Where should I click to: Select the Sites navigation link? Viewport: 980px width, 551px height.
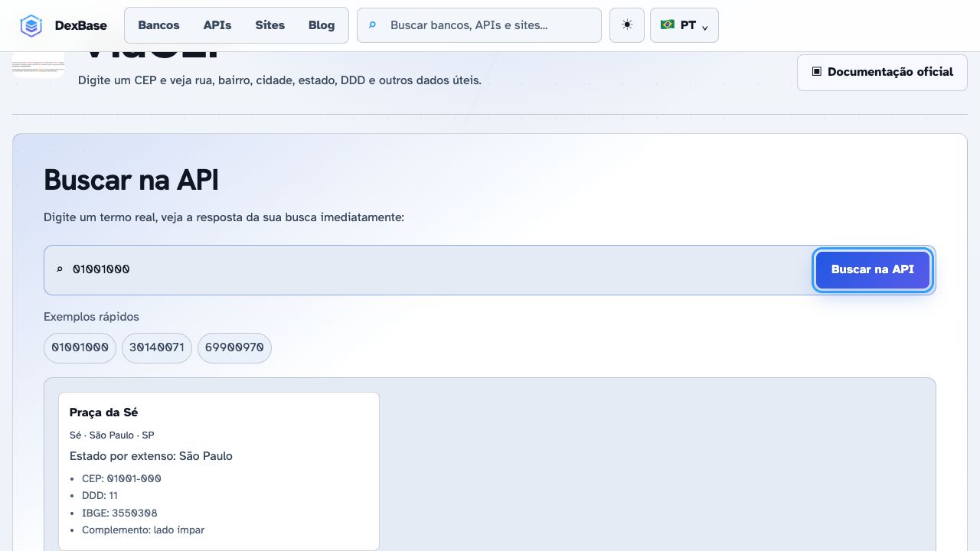(269, 25)
